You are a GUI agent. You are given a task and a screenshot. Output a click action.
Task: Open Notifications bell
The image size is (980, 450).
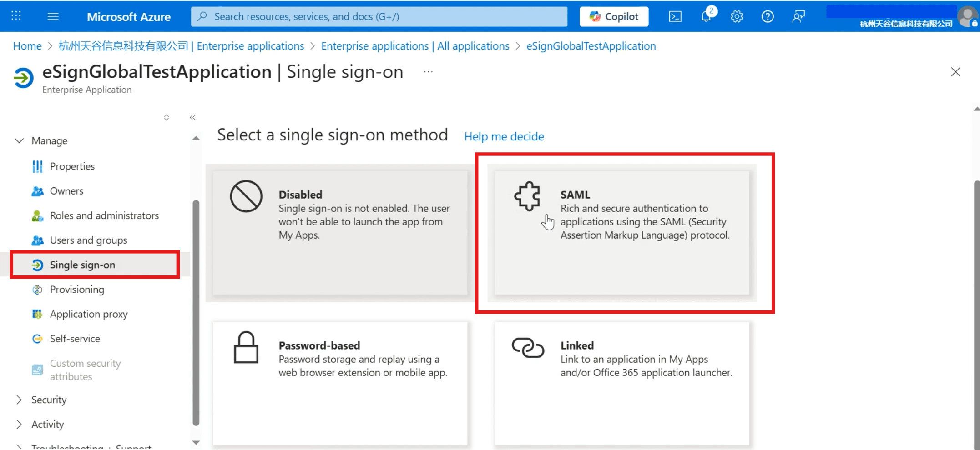[706, 16]
